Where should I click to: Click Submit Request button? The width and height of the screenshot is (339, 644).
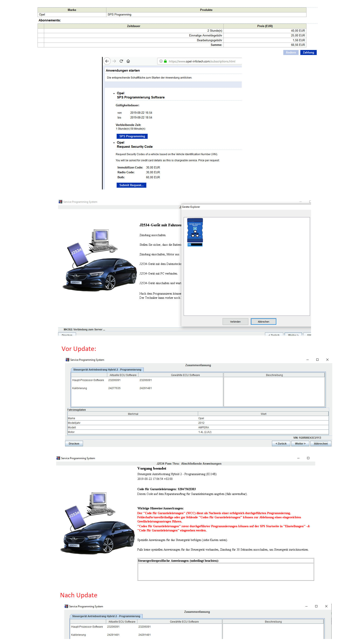(x=131, y=185)
